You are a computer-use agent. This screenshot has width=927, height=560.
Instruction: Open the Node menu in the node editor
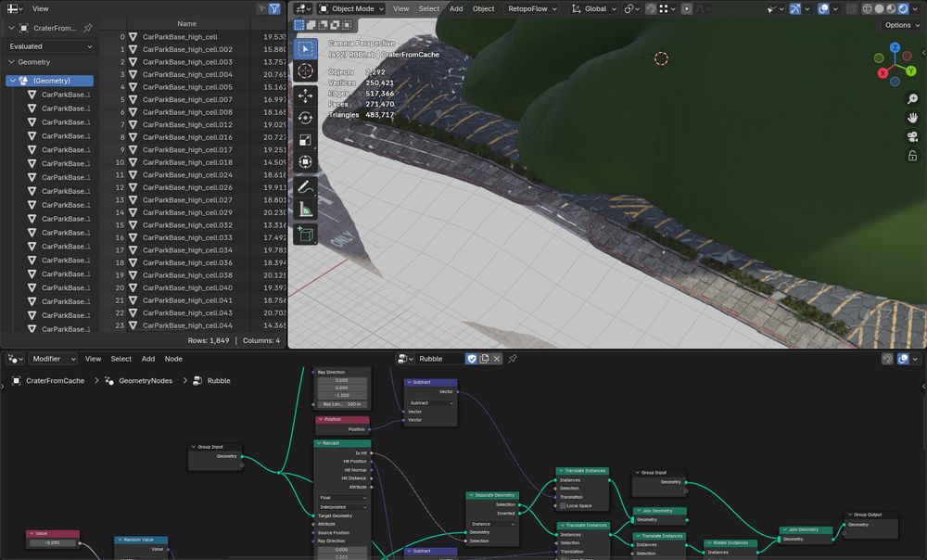[172, 359]
